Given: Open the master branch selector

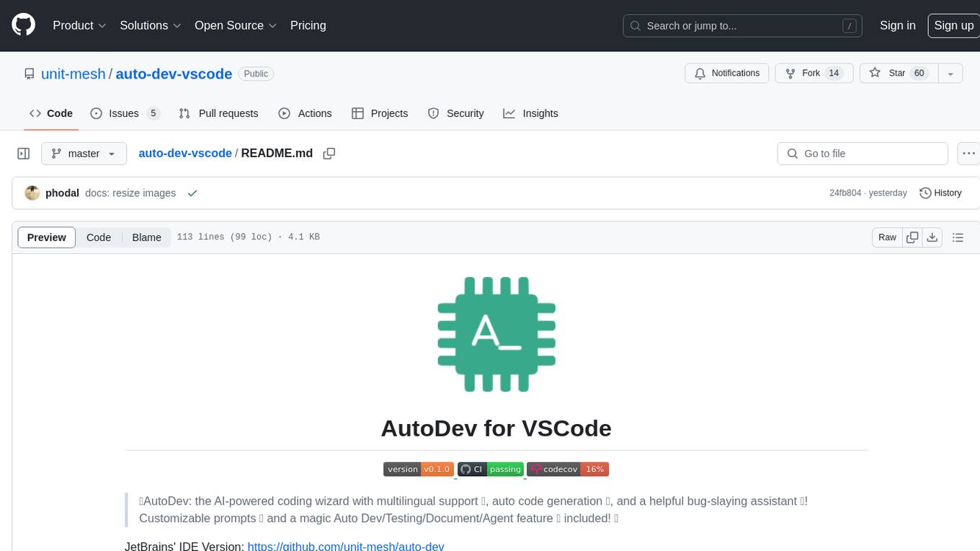Looking at the screenshot, I should click(84, 154).
